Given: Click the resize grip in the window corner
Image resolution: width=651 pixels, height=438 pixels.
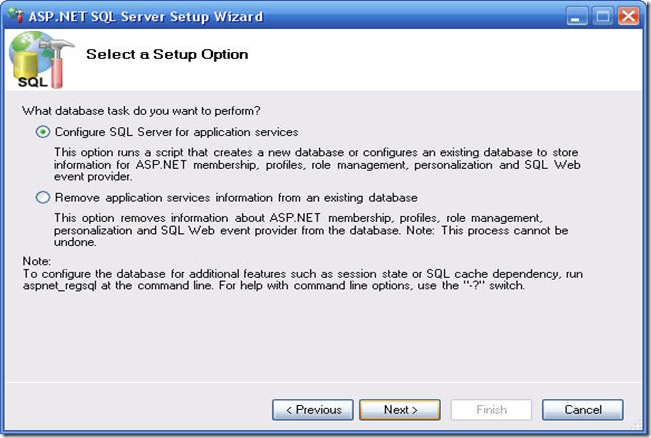Looking at the screenshot, I should pos(637,425).
